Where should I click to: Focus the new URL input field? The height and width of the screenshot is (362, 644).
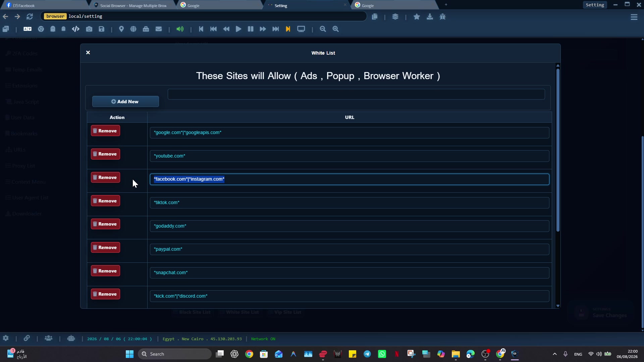point(356,94)
